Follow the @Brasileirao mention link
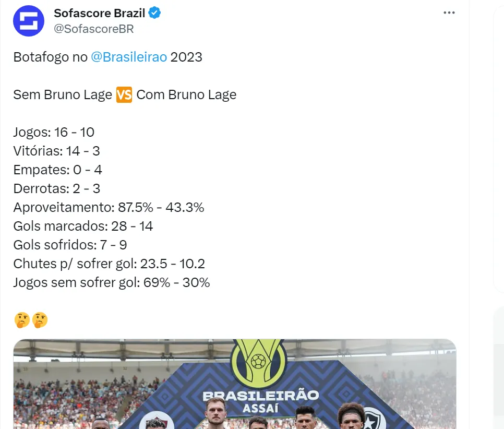Image resolution: width=504 pixels, height=429 pixels. [129, 57]
